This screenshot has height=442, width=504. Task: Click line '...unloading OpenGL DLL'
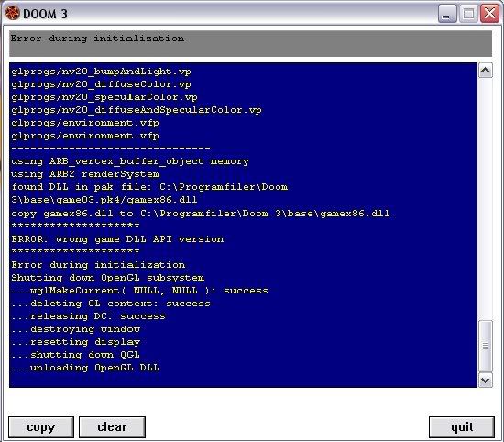pos(85,368)
